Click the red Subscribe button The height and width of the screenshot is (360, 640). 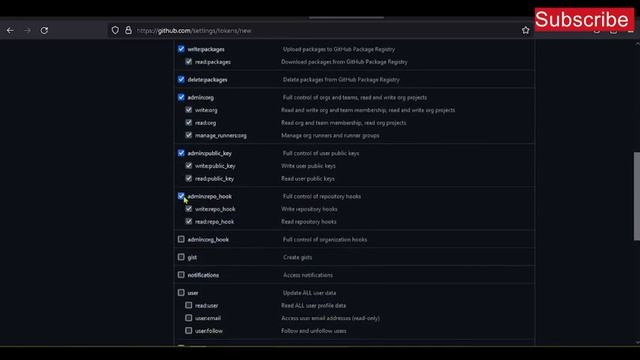(x=584, y=20)
